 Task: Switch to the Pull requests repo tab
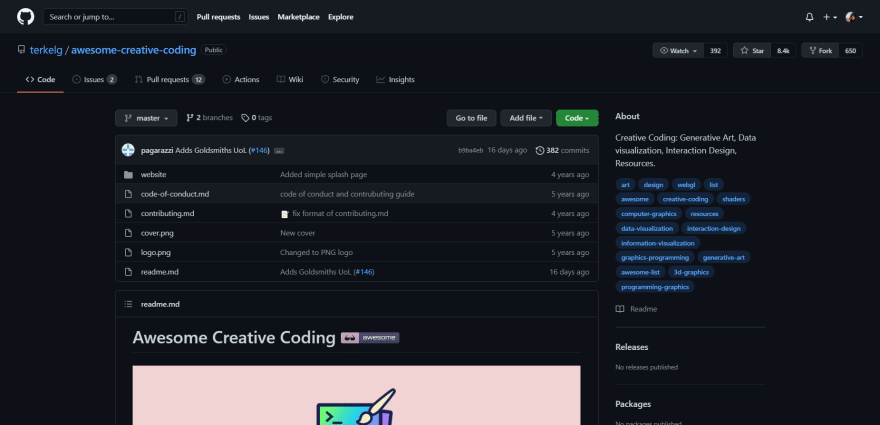[169, 80]
